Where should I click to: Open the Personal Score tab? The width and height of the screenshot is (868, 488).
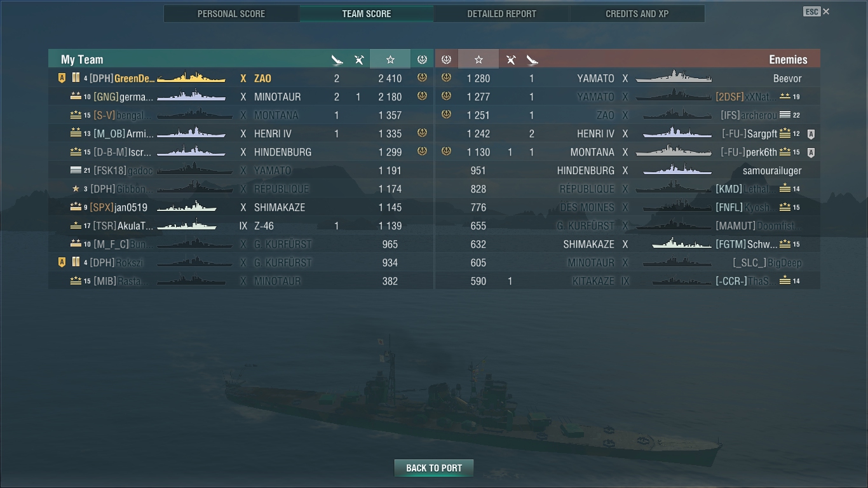(231, 13)
